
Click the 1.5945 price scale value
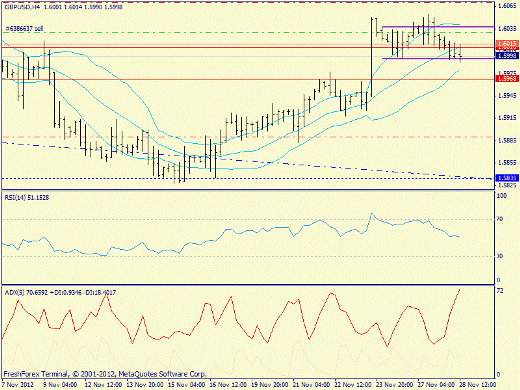(507, 96)
